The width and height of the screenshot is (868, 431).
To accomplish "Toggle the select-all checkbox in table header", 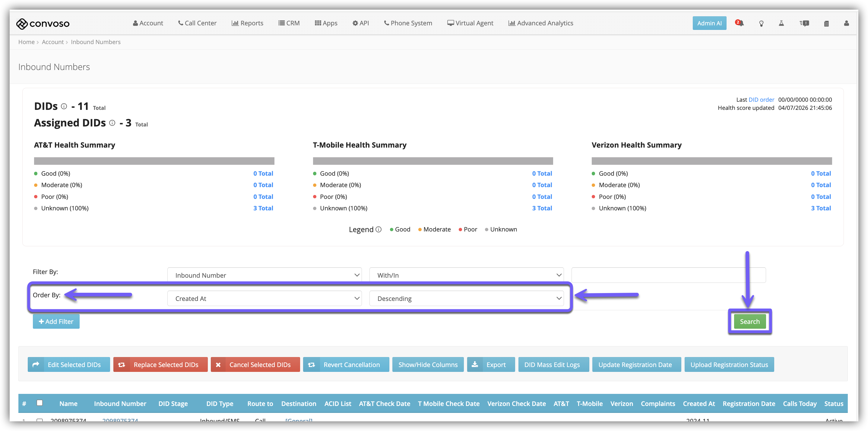I will pos(40,403).
